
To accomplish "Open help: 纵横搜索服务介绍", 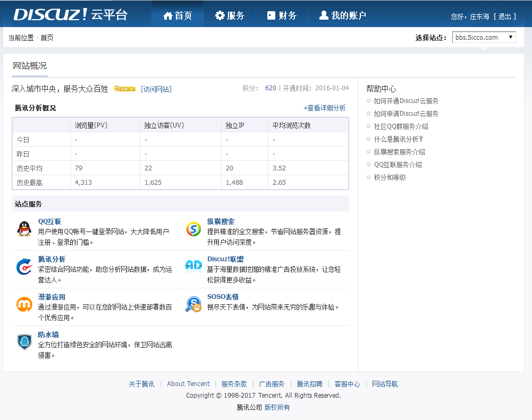I will point(399,152).
